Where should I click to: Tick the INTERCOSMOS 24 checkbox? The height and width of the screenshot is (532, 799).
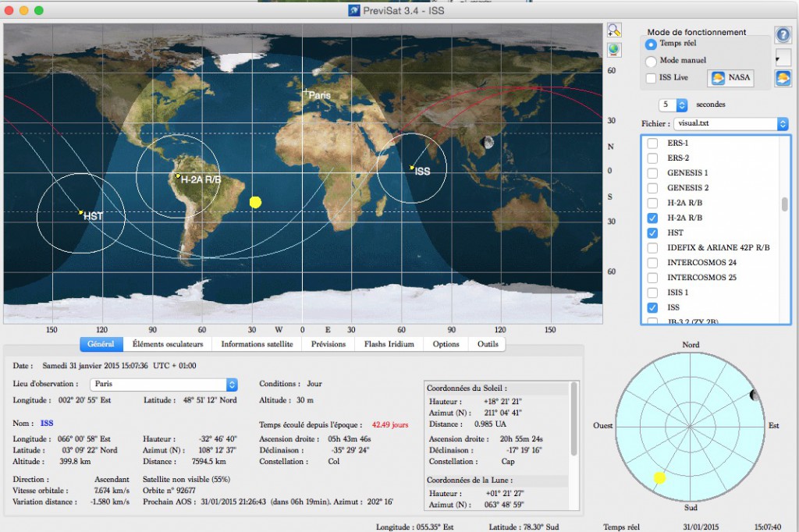coord(652,262)
